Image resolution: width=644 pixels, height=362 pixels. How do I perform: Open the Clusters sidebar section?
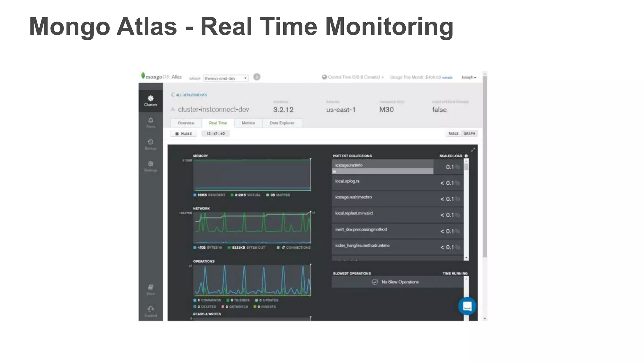coord(151,101)
